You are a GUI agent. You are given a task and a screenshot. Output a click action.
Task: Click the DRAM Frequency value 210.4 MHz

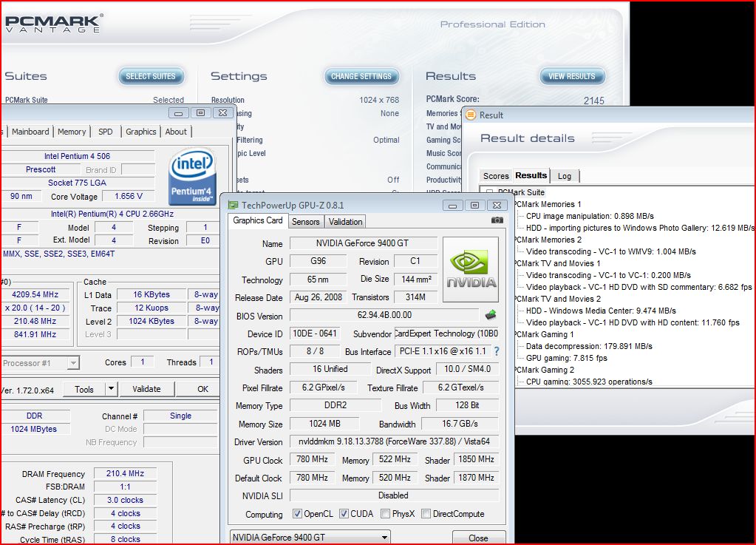tap(125, 473)
